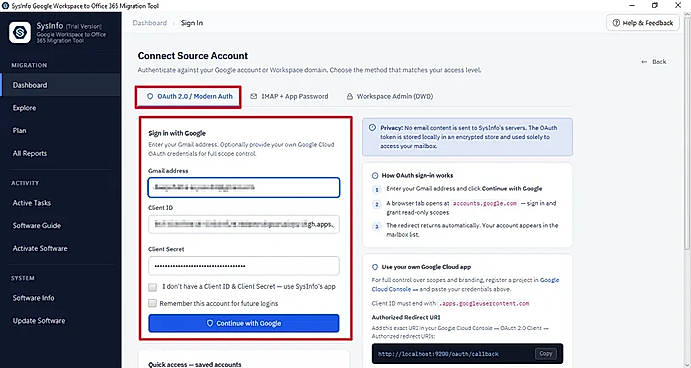Open All Reports in the sidebar
Viewport: 691px width, 368px height.
pyautogui.click(x=60, y=153)
